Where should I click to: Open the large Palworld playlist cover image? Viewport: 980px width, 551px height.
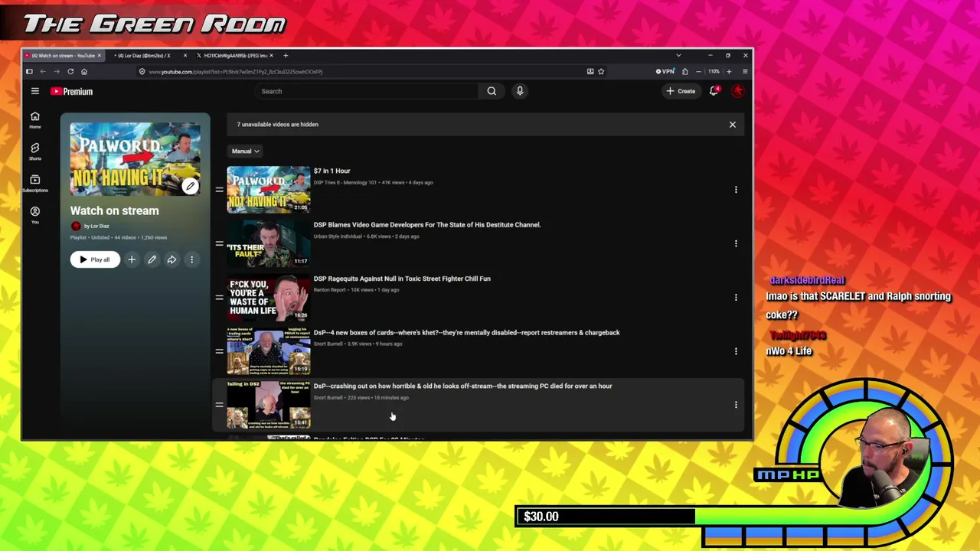pyautogui.click(x=136, y=158)
